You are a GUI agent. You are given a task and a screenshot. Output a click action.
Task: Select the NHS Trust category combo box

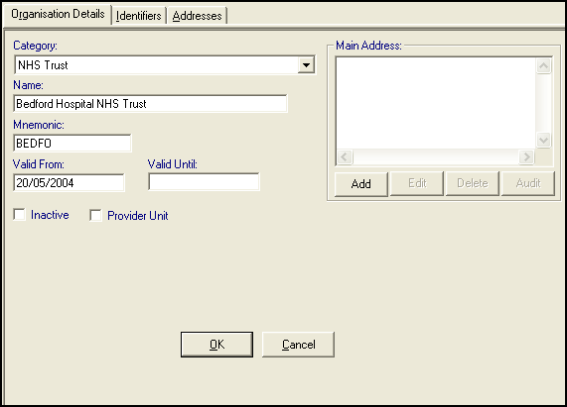[165, 65]
